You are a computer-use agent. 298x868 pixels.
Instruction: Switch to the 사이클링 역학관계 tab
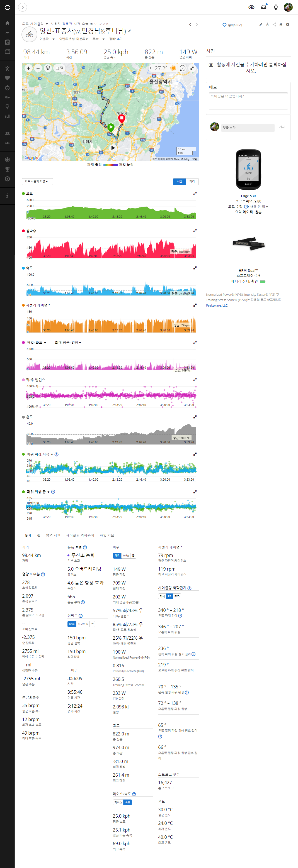(x=80, y=536)
